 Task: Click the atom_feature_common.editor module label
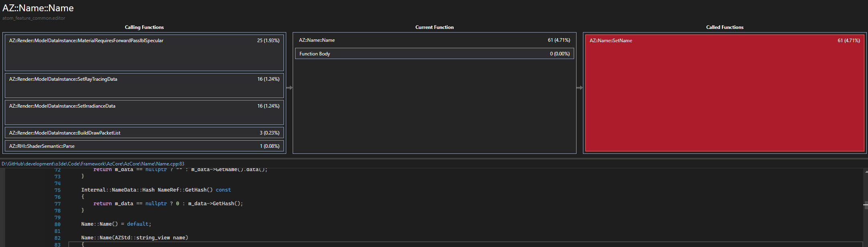click(34, 18)
